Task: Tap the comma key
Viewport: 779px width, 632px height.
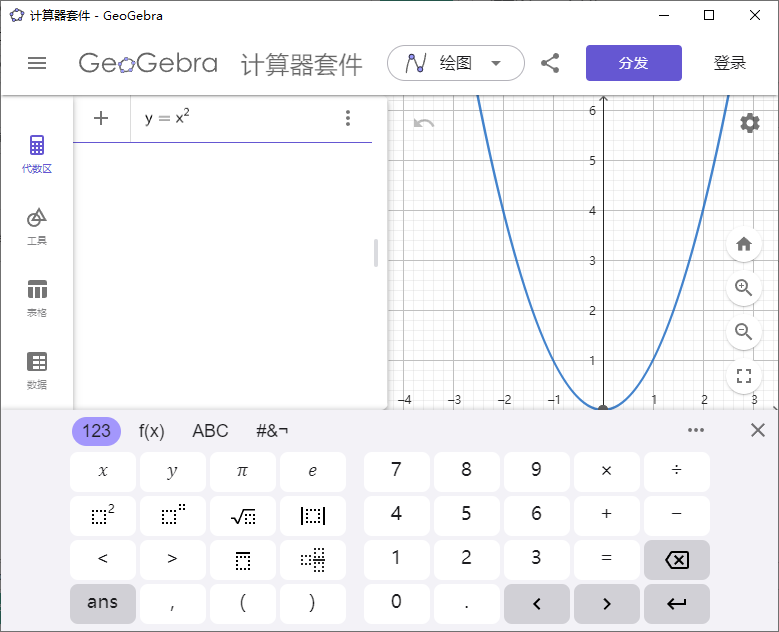Action: pos(173,604)
